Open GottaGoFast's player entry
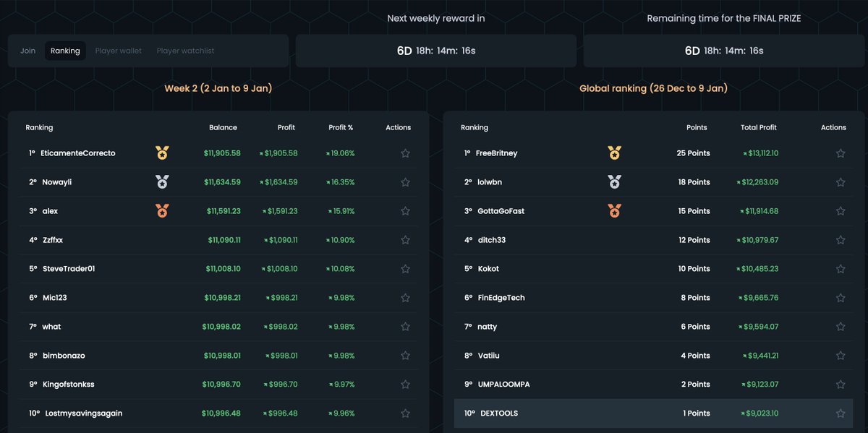The height and width of the screenshot is (433, 868). tap(501, 211)
